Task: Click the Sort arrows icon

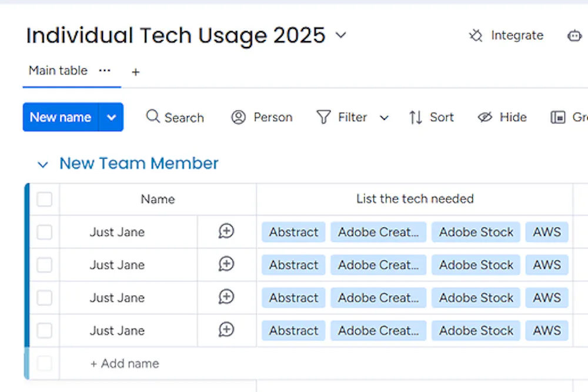Action: click(x=416, y=117)
